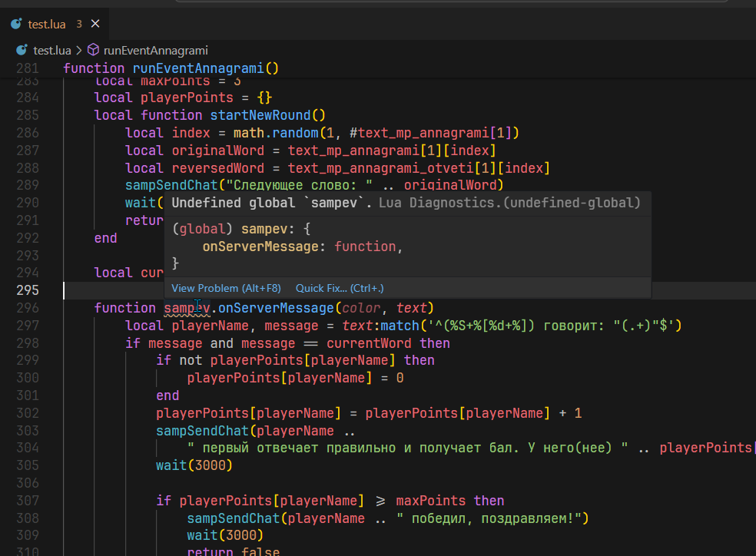Click text:match call on line 297
The image size is (756, 556).
pos(380,326)
